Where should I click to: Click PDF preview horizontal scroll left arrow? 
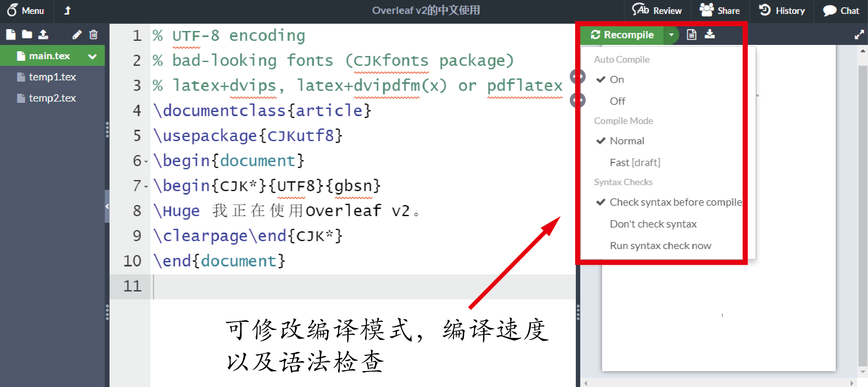coord(586,383)
